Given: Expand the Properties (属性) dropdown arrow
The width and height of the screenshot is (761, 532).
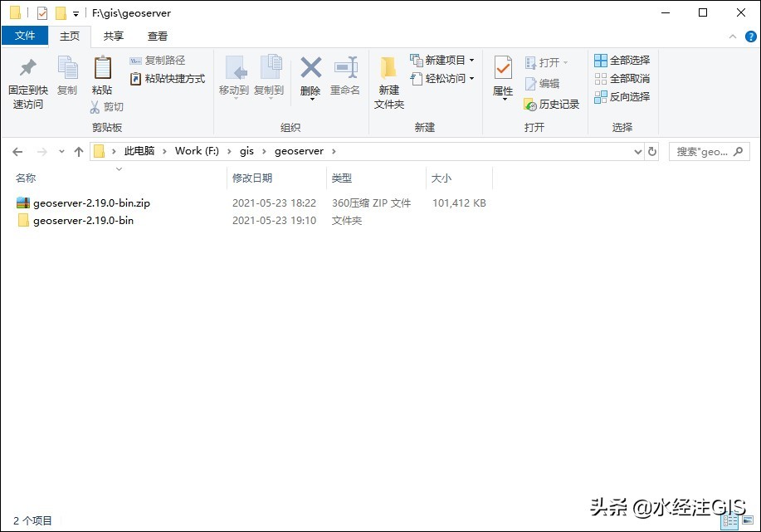Looking at the screenshot, I should 505,100.
